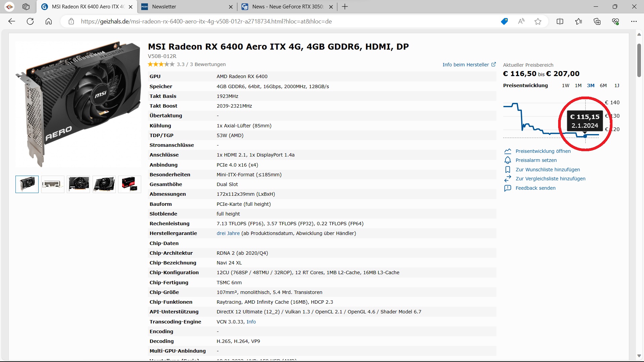Click the price chart data point marker
Image resolution: width=644 pixels, height=362 pixels.
(585, 136)
